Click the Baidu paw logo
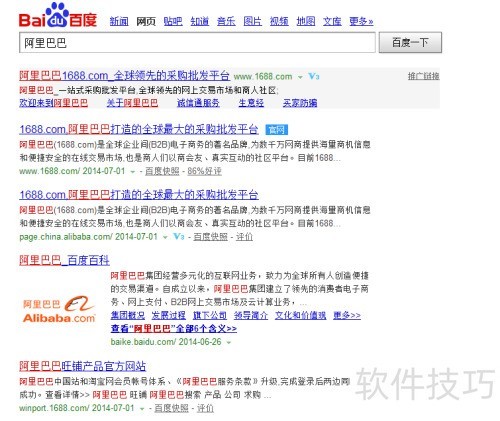 coord(58,15)
